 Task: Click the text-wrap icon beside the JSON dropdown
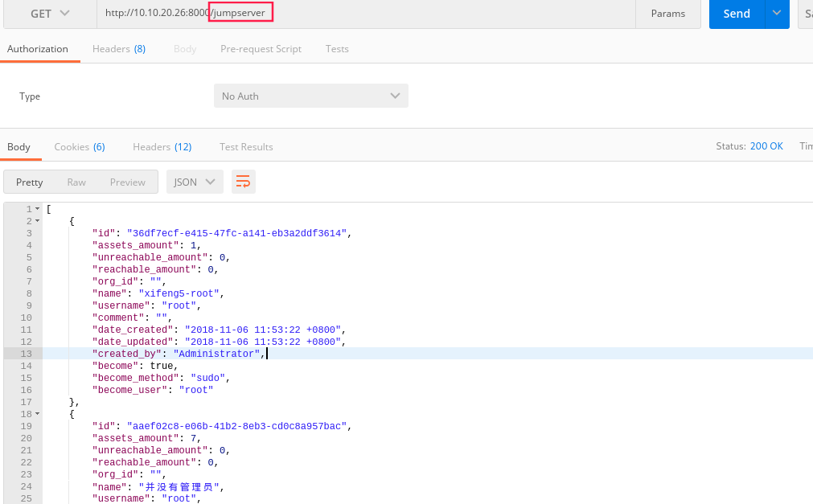(x=243, y=182)
